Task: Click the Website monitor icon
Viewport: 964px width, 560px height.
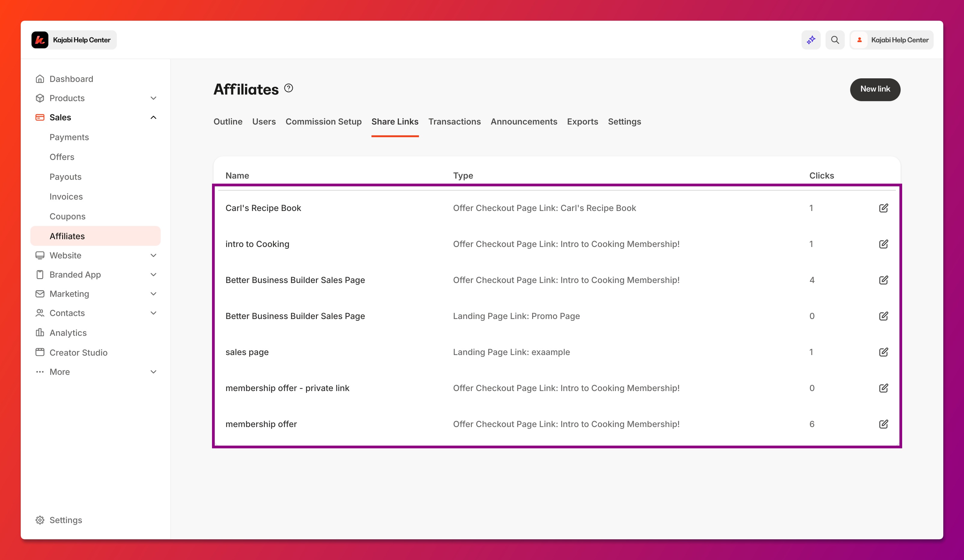Action: pos(40,255)
